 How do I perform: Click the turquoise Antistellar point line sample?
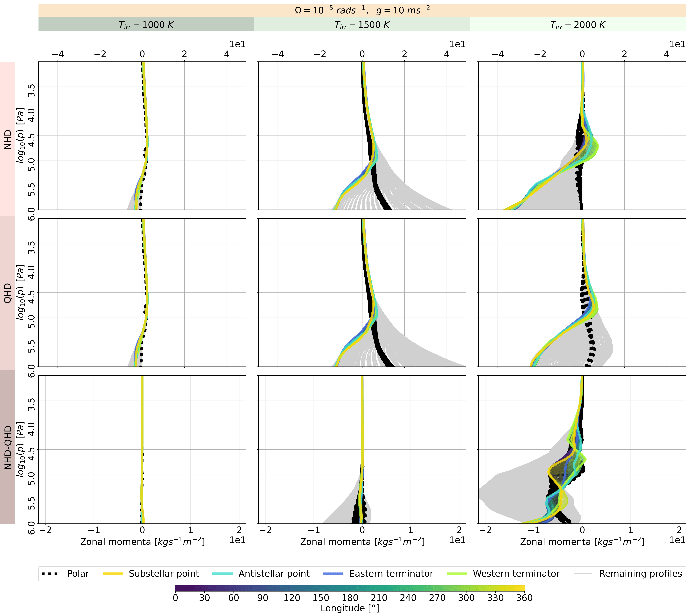pos(223,574)
